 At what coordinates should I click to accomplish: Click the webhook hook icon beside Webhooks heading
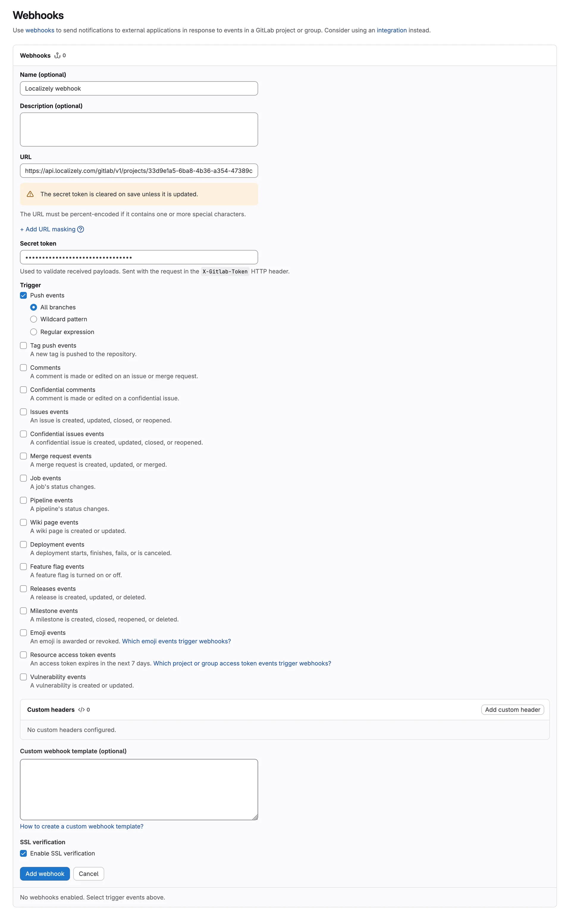click(57, 56)
